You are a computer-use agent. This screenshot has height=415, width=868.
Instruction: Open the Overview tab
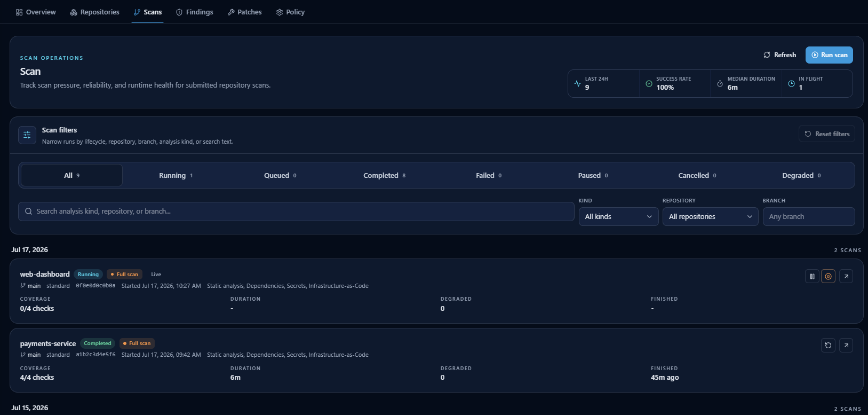(x=36, y=12)
